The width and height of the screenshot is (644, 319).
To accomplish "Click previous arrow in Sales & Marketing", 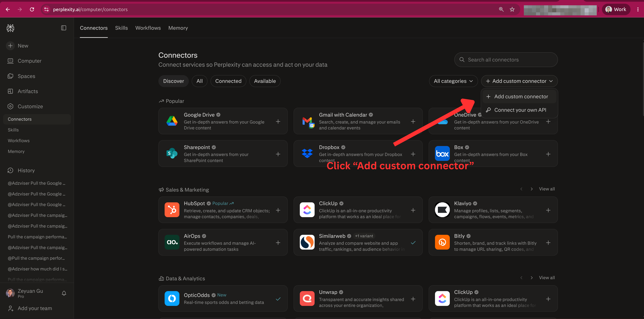I will click(521, 189).
